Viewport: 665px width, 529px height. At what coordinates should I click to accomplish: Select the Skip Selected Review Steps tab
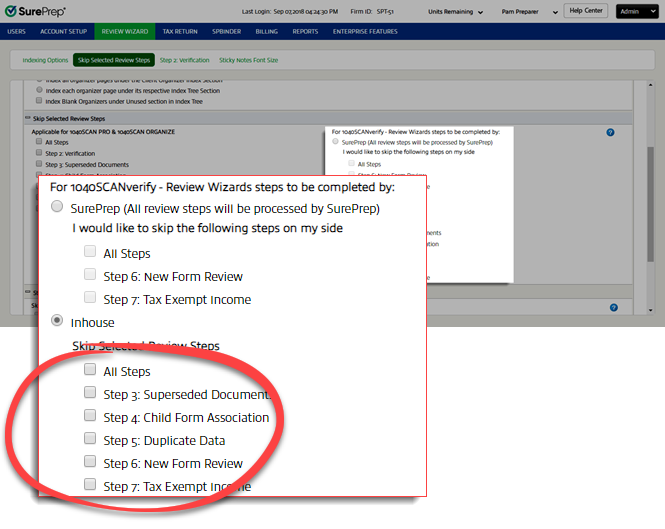pyautogui.click(x=114, y=60)
